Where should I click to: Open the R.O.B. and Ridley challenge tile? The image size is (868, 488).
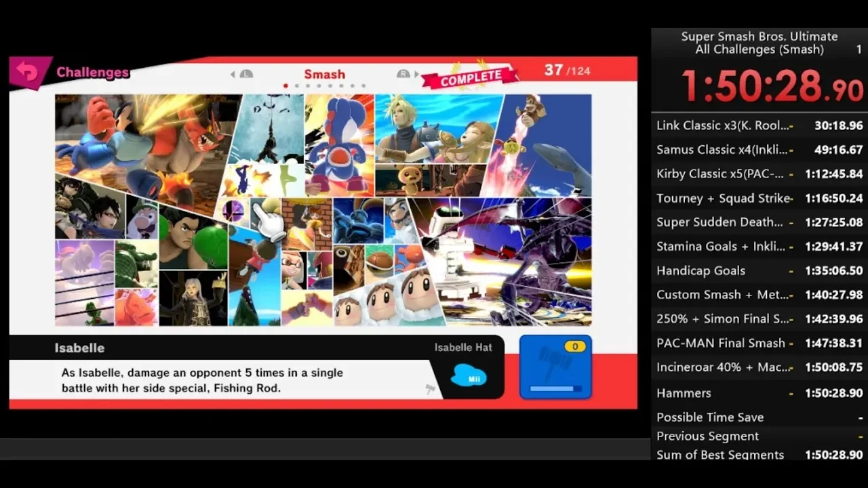pos(505,261)
